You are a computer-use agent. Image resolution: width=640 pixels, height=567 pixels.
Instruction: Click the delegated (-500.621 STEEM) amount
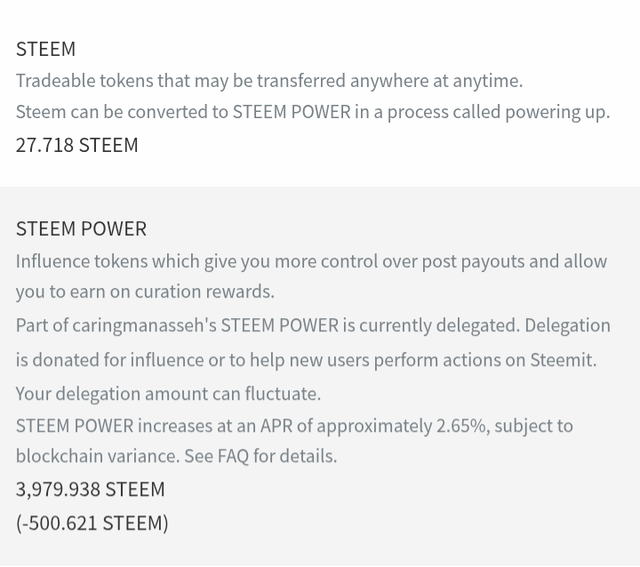pyautogui.click(x=92, y=522)
